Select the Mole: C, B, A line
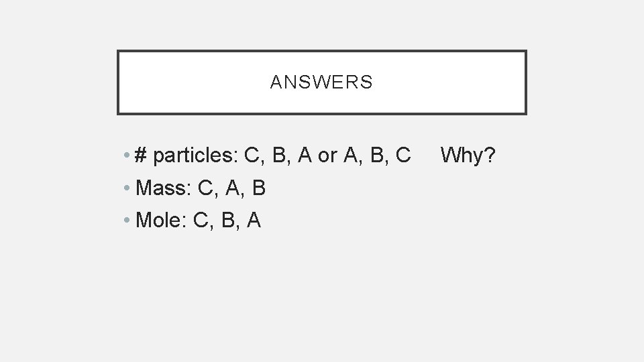This screenshot has width=644, height=362. 198,220
